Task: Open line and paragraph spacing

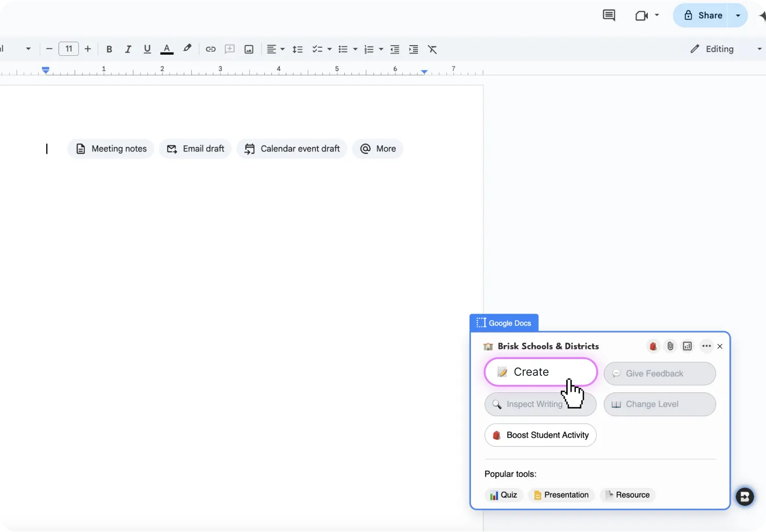Action: pyautogui.click(x=298, y=49)
